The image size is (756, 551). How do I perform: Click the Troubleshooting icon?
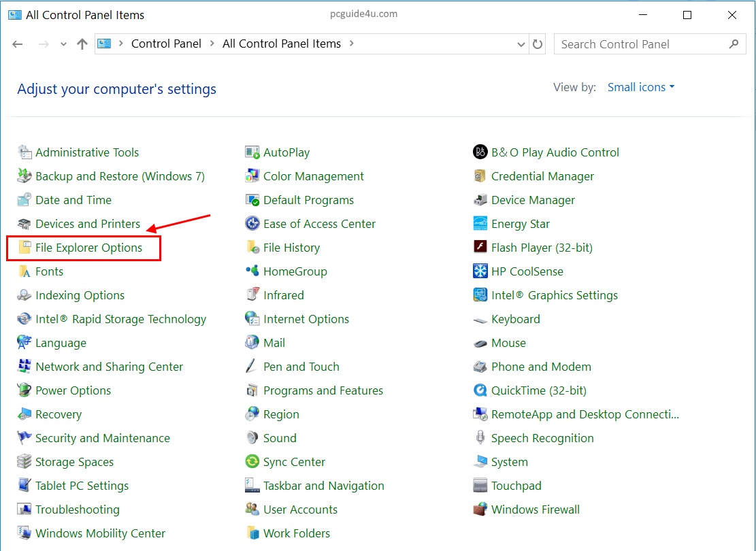(x=24, y=510)
